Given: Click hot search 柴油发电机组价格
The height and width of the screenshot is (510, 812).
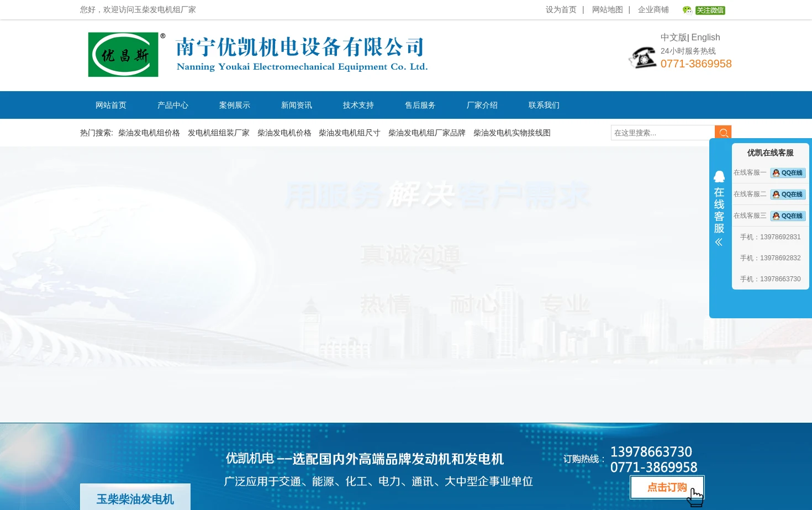Looking at the screenshot, I should pyautogui.click(x=149, y=133).
